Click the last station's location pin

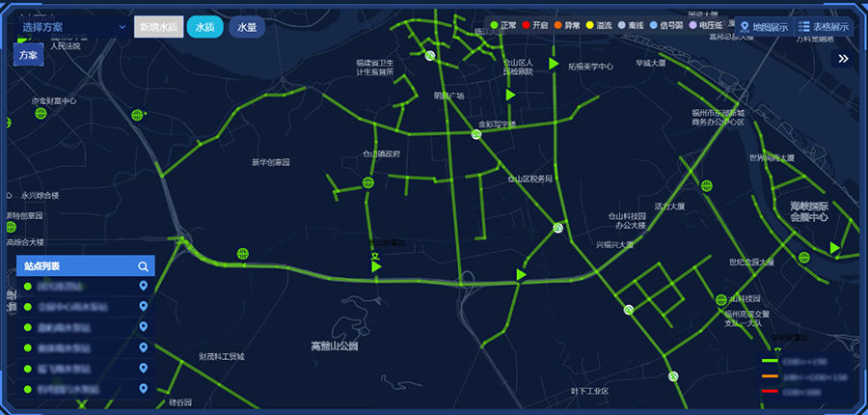pyautogui.click(x=144, y=390)
